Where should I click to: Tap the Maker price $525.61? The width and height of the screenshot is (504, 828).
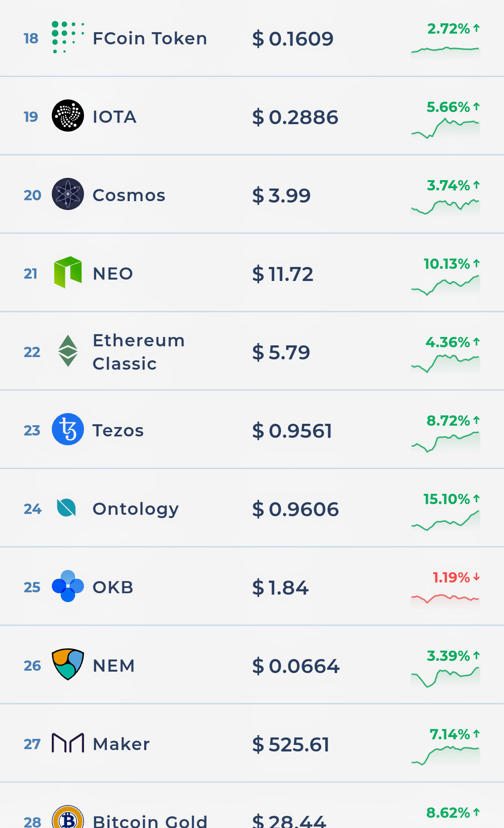(x=291, y=744)
